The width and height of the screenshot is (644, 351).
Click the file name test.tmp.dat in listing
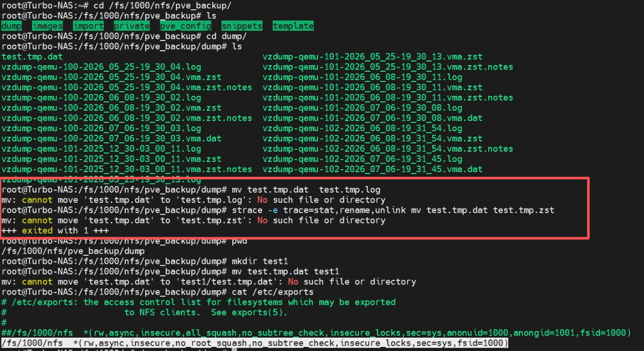coord(32,56)
